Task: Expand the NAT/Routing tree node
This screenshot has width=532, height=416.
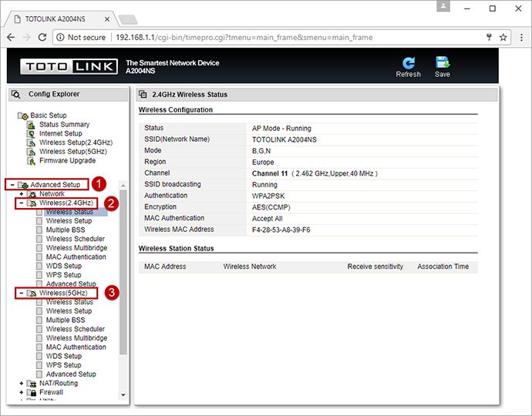Action: [22, 384]
